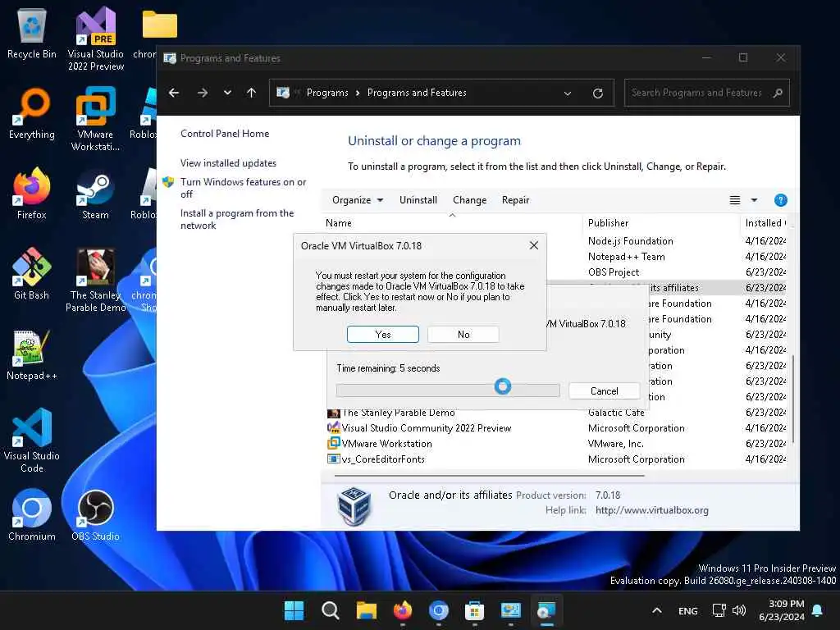
Task: Cancel the VirtualBox uninstall progress
Action: pos(604,391)
